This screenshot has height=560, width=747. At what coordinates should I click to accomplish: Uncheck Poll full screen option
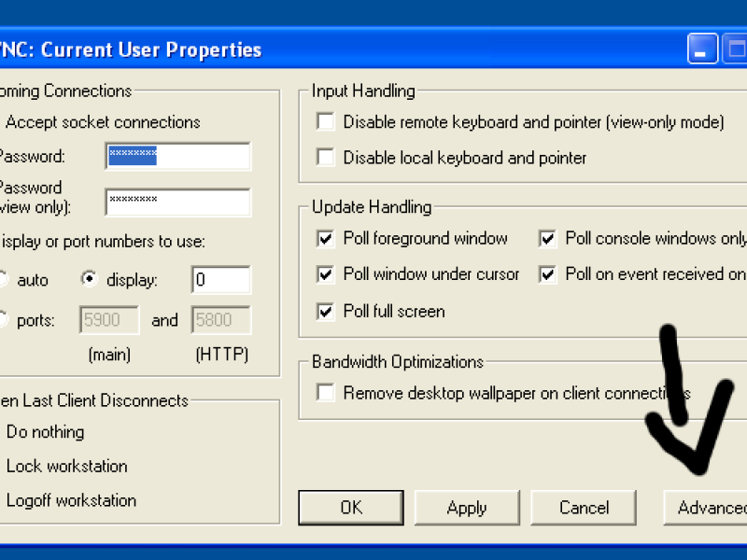tap(325, 312)
